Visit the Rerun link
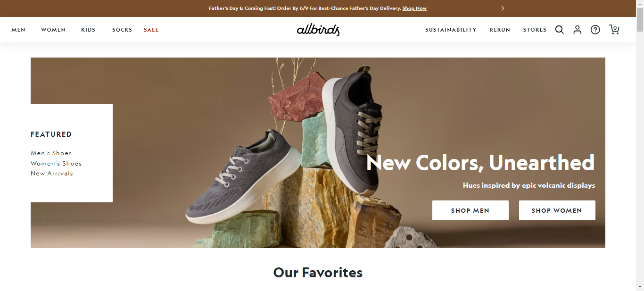Image resolution: width=644 pixels, height=291 pixels. [500, 30]
